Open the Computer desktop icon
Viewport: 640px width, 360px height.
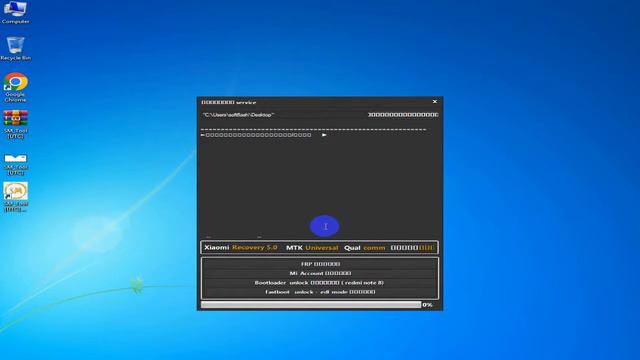tap(15, 12)
